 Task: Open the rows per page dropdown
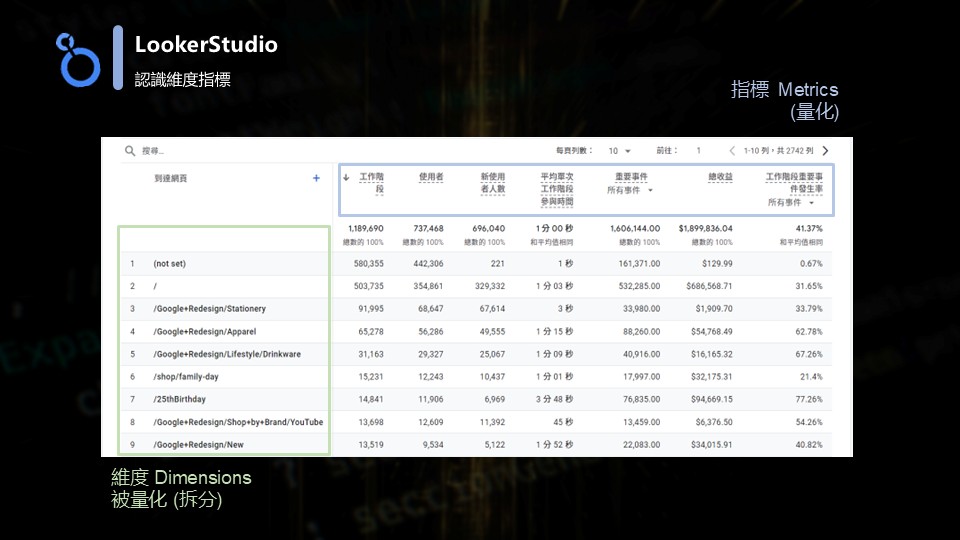point(620,151)
